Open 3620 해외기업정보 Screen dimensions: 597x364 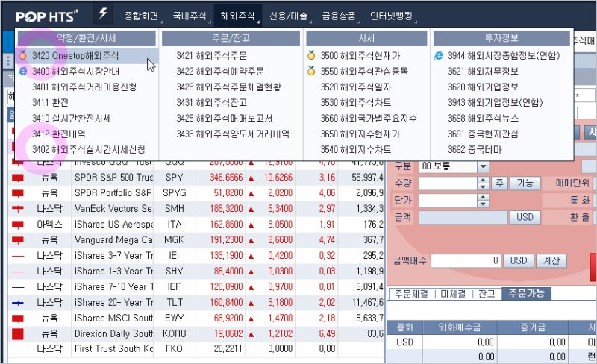pos(483,87)
